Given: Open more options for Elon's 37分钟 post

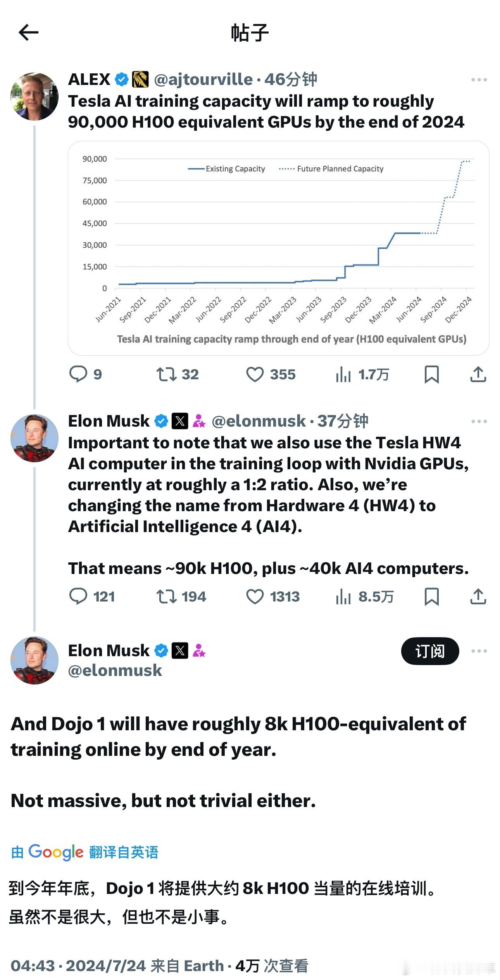Looking at the screenshot, I should [x=479, y=422].
